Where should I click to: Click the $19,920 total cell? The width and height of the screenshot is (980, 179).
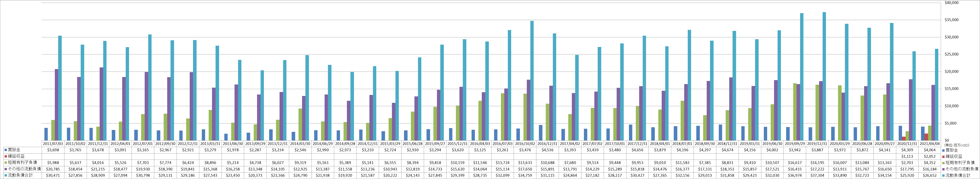pos(345,176)
